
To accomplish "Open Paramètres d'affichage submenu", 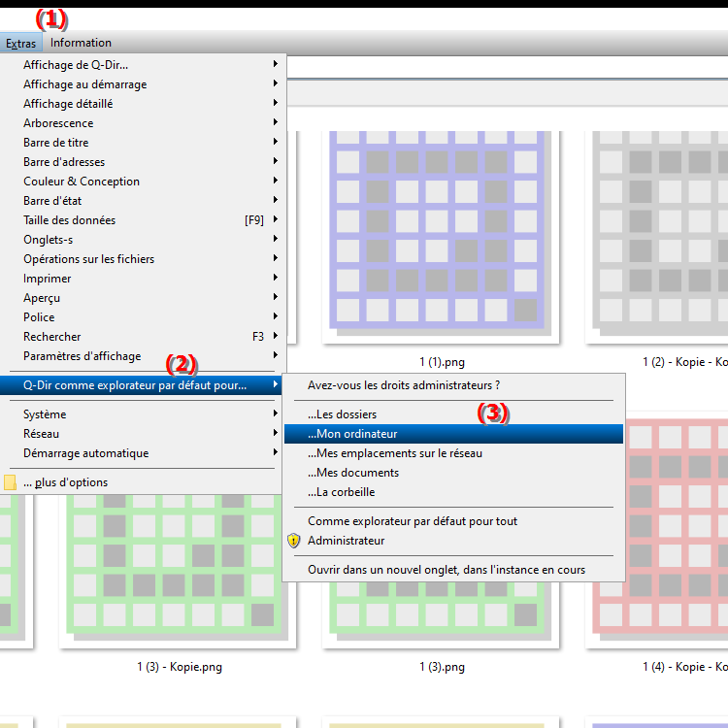I will (x=143, y=356).
